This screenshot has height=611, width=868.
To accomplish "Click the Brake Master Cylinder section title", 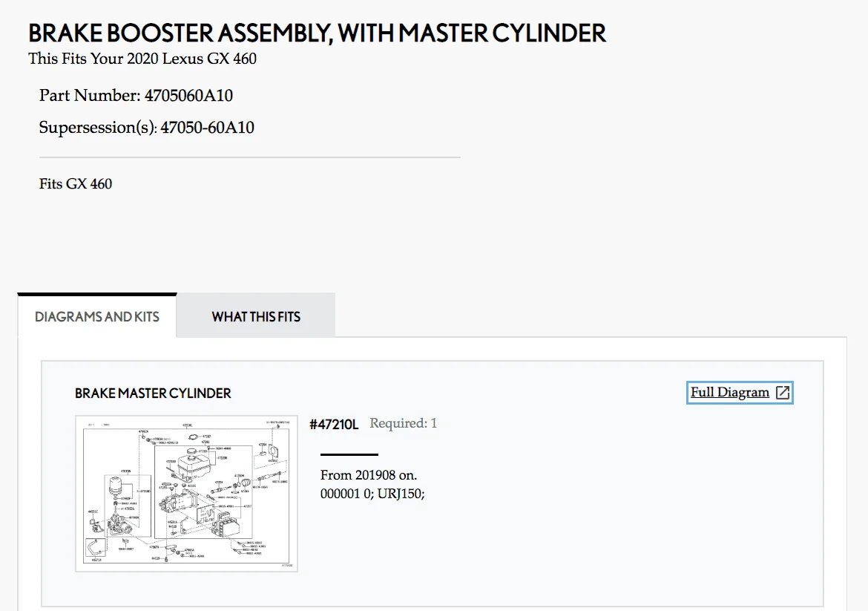I will coord(153,393).
